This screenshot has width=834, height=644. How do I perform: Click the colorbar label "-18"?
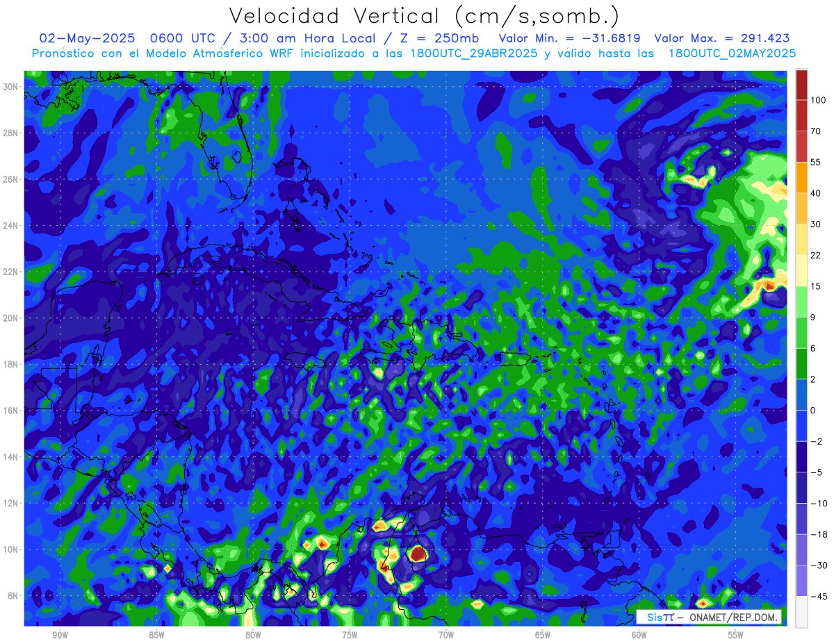pyautogui.click(x=818, y=534)
